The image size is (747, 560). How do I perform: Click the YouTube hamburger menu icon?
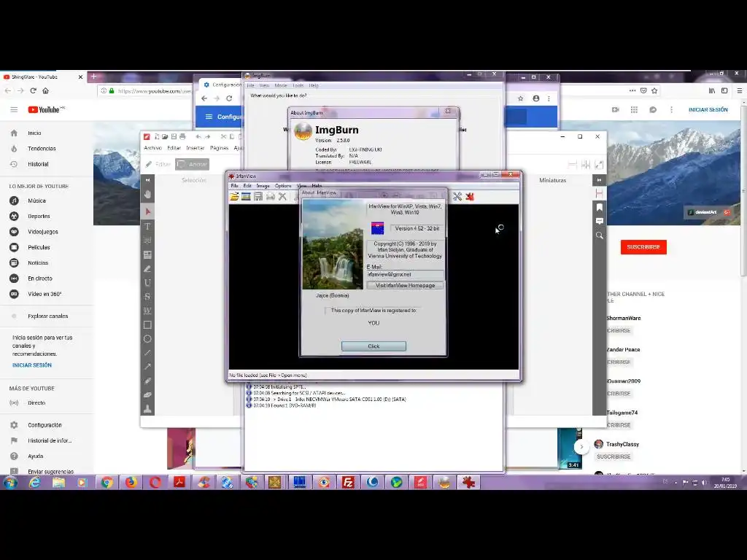(x=14, y=109)
